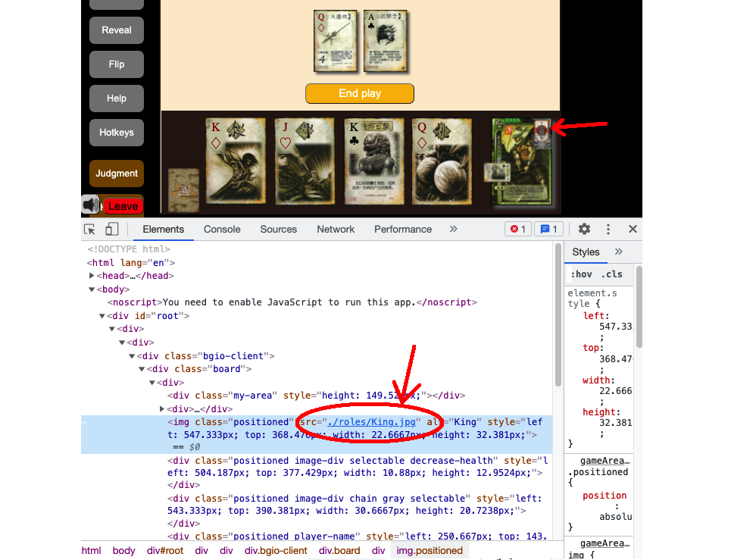This screenshot has width=731, height=560.
Task: Toggle the .cls classes button
Action: coord(611,274)
